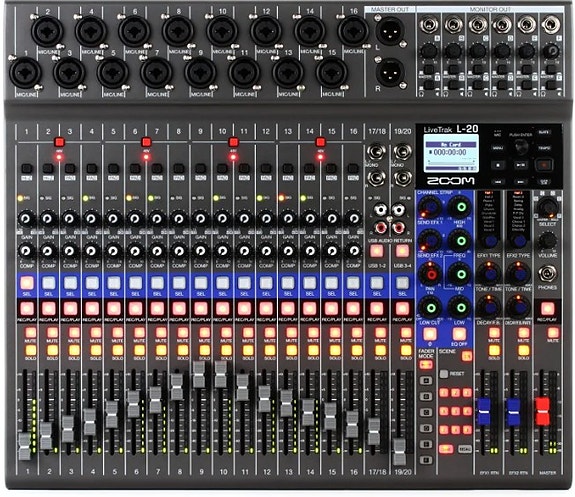The image size is (575, 497).
Task: Select the EFX2 TYPE selector knob
Action: coord(519,241)
